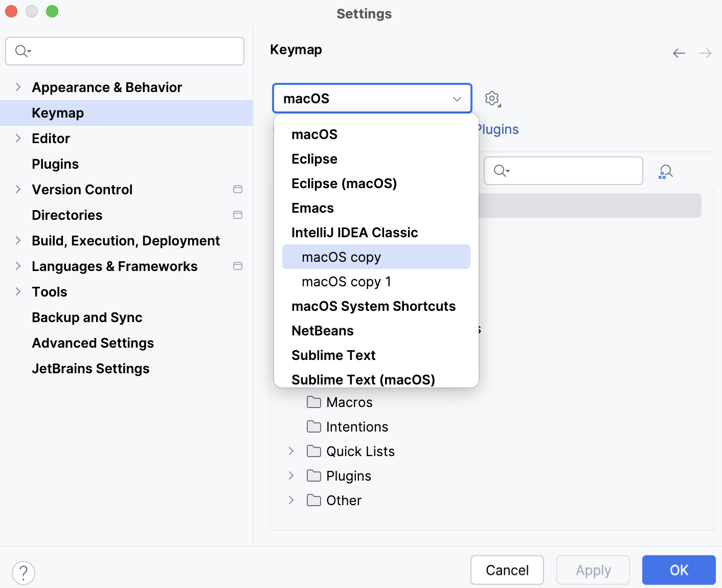Expand the Quick Lists tree node
This screenshot has height=588, width=722.
291,451
